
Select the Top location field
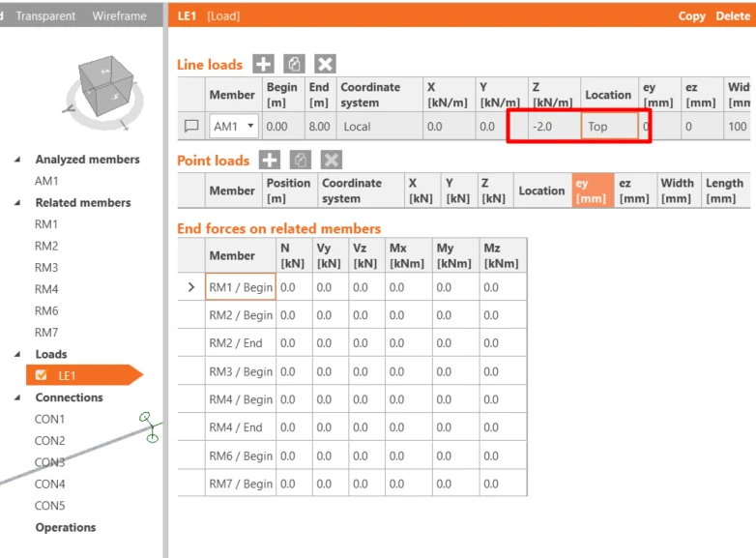[x=609, y=127]
